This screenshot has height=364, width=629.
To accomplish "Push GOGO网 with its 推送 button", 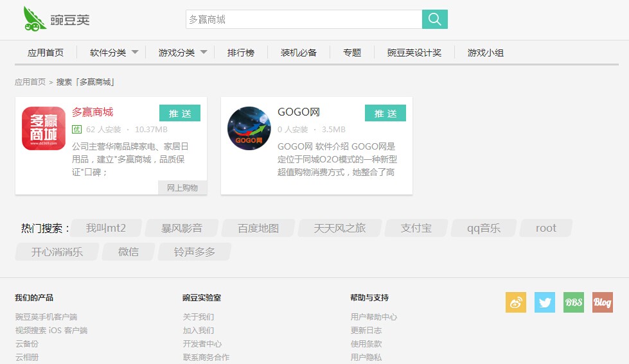I will tap(385, 113).
